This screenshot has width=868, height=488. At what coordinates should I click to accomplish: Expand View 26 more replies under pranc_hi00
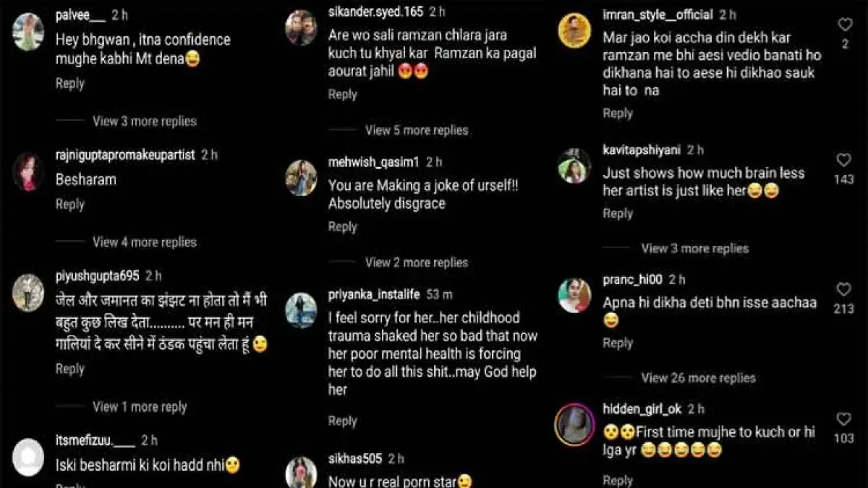pos(698,377)
